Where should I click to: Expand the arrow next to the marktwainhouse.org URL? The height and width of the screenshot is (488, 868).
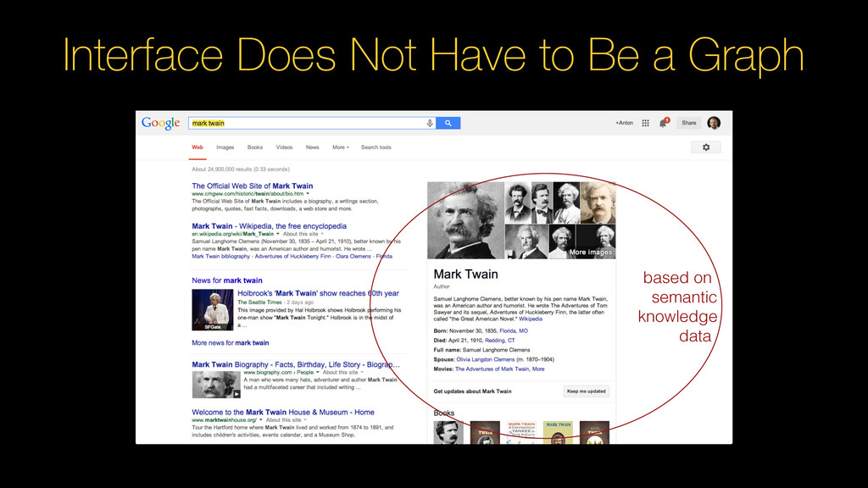tap(261, 420)
